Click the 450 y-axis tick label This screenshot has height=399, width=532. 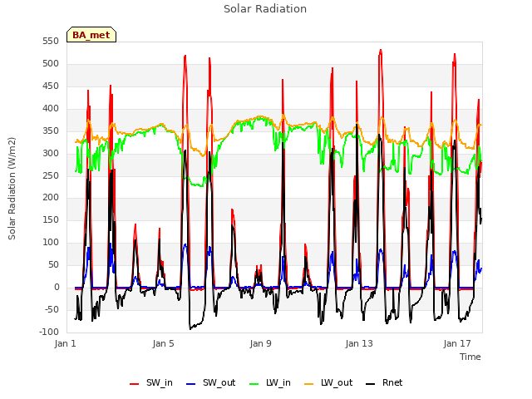pos(51,86)
